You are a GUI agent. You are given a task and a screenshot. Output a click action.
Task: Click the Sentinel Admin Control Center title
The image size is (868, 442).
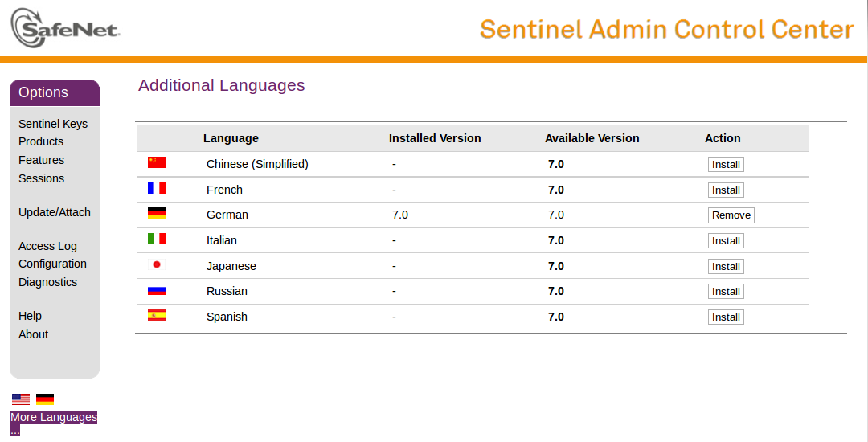(x=667, y=29)
